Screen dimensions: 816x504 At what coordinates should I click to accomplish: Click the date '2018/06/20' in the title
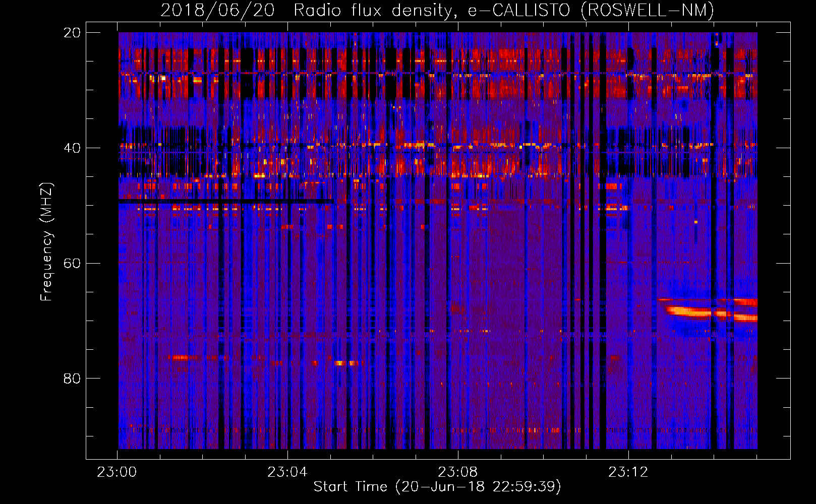click(x=217, y=10)
